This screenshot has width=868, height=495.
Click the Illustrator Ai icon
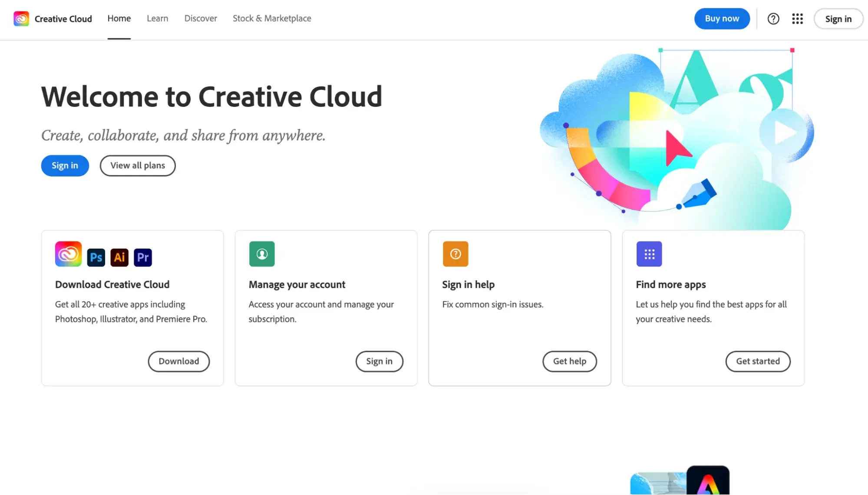pyautogui.click(x=119, y=257)
